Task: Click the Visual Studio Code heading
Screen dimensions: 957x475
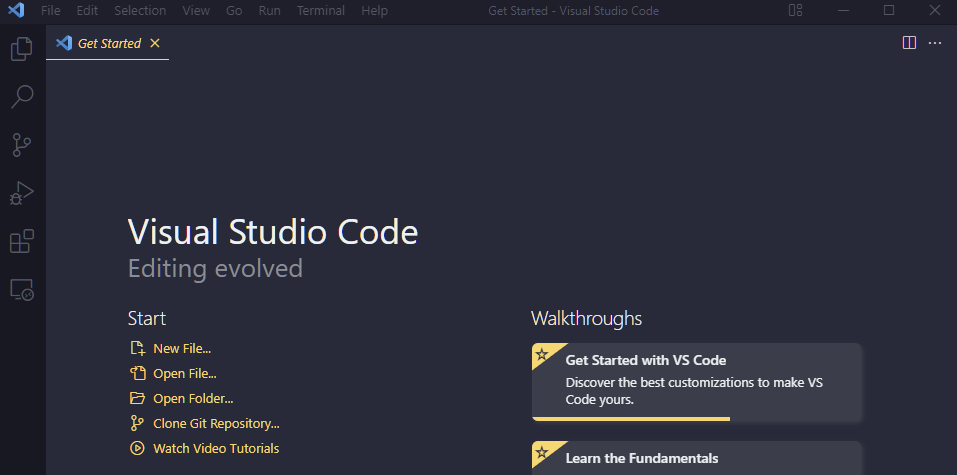Action: click(x=273, y=231)
